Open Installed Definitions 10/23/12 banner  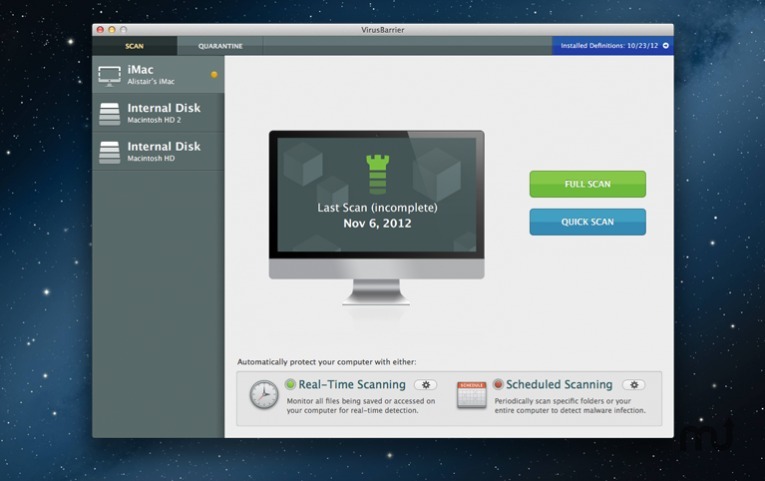pyautogui.click(x=613, y=45)
